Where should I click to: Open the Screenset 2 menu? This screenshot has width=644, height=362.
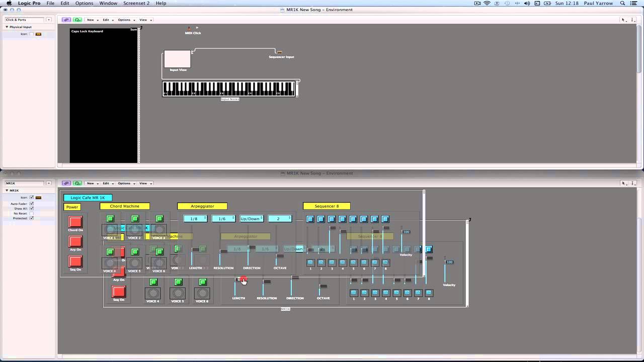point(136,3)
